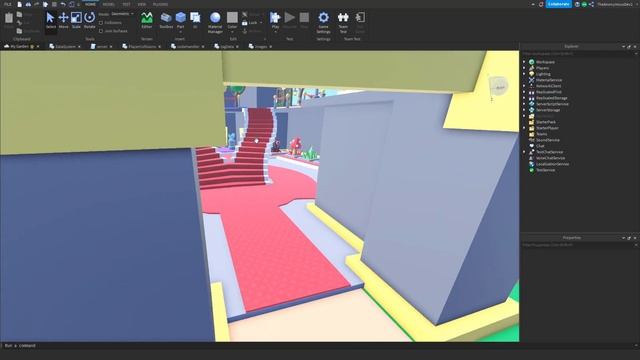
Task: Click the Color tool icon
Action: 232,18
